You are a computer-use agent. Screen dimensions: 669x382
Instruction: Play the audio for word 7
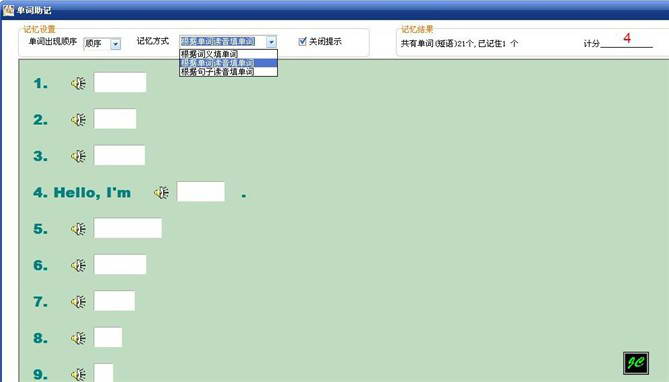pyautogui.click(x=79, y=302)
